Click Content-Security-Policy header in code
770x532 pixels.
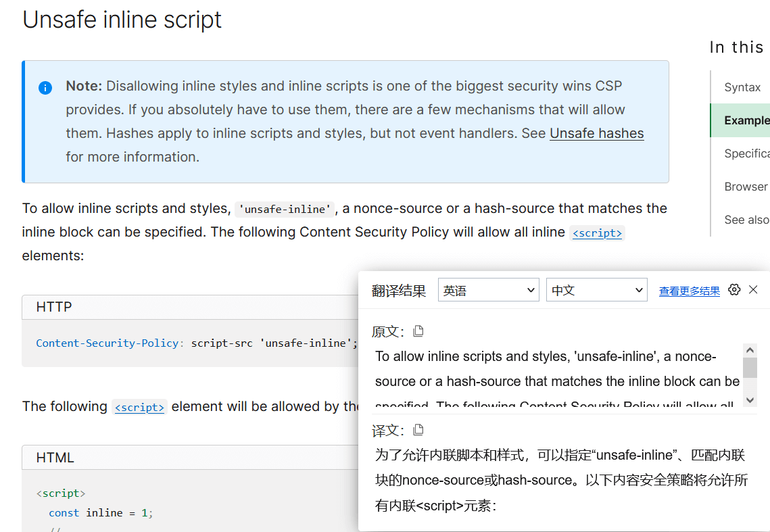(x=107, y=343)
